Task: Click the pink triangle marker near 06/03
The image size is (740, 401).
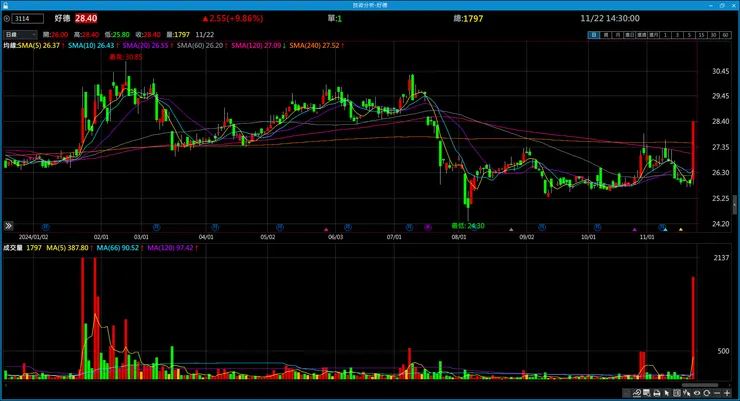Action: 326,230
